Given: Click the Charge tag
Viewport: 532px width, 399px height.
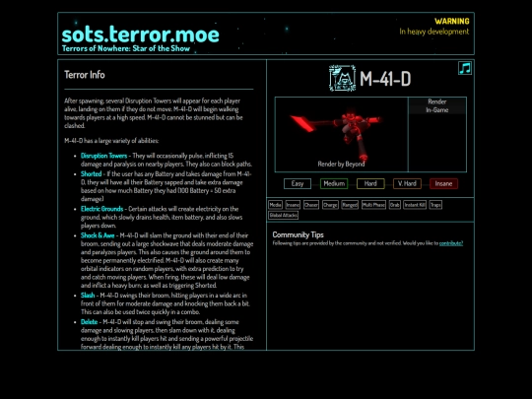Looking at the screenshot, I should 330,205.
